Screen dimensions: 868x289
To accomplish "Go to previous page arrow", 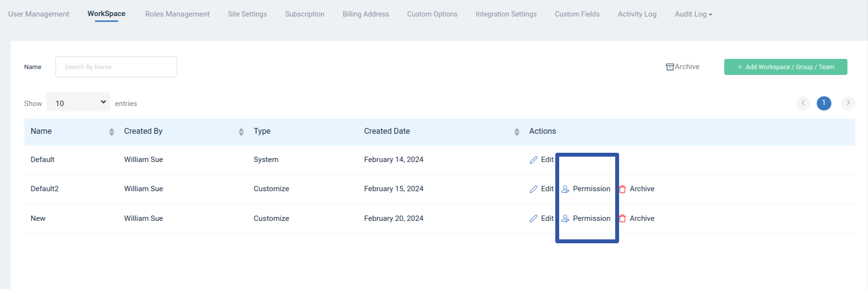I will click(803, 103).
